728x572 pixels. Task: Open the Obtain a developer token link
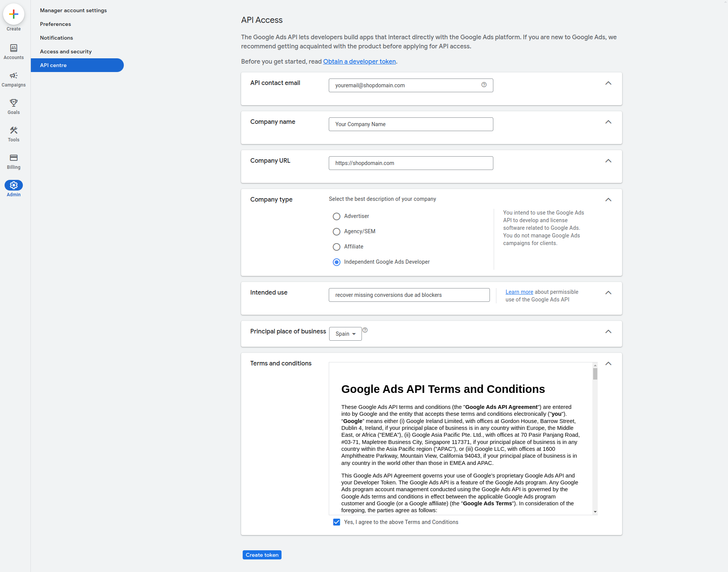[359, 61]
